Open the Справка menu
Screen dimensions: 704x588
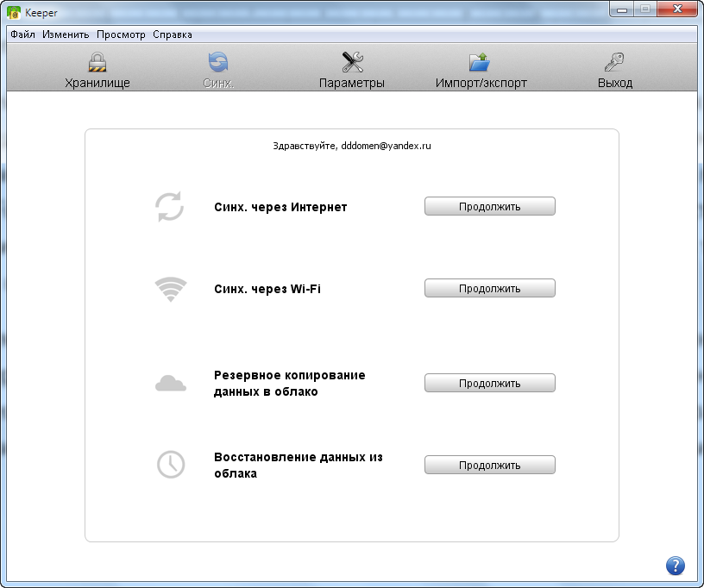click(x=173, y=34)
